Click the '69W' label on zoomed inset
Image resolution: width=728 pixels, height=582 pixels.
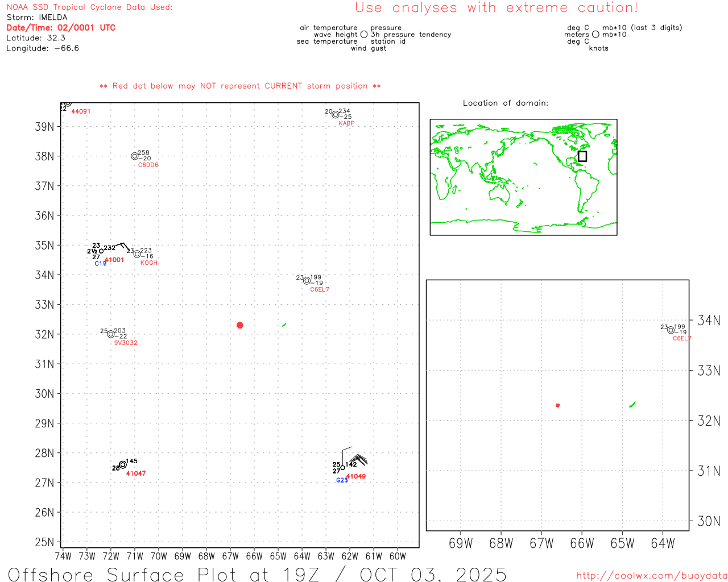point(461,543)
